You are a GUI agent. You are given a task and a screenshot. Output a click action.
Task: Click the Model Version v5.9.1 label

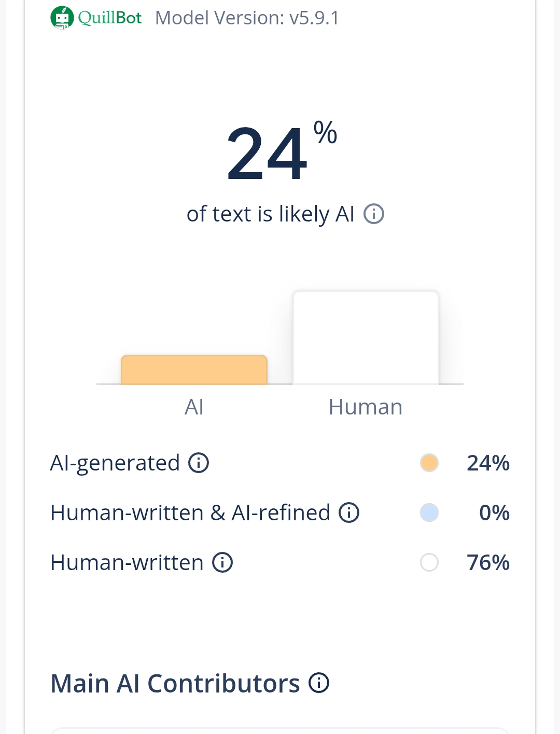(x=247, y=18)
